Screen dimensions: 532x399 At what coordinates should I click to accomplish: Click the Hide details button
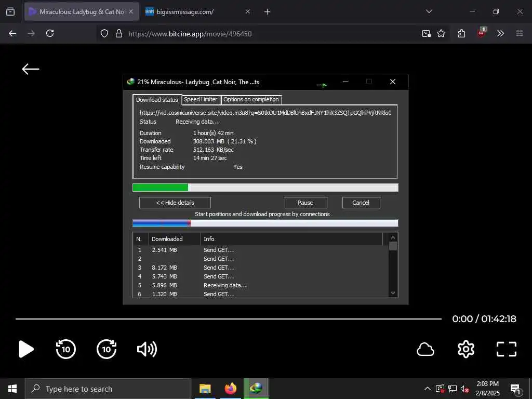pyautogui.click(x=175, y=203)
